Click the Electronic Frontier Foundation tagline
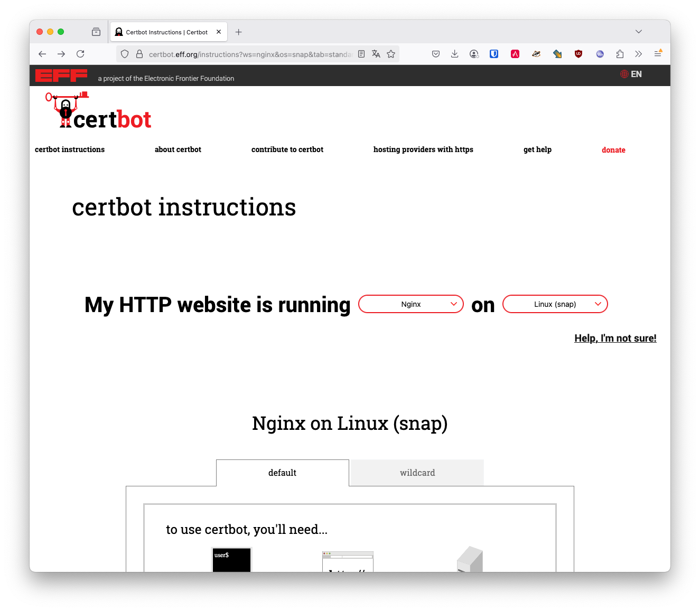Screen dimensions: 700x611 [166, 78]
